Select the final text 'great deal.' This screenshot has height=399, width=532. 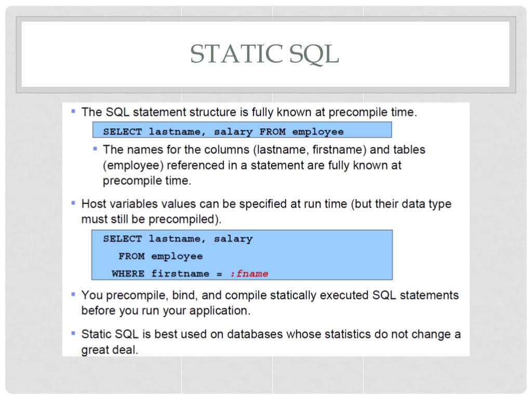point(110,350)
